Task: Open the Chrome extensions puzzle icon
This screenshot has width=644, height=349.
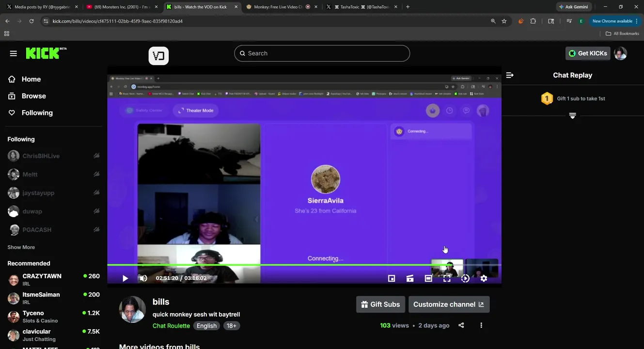Action: tap(533, 21)
